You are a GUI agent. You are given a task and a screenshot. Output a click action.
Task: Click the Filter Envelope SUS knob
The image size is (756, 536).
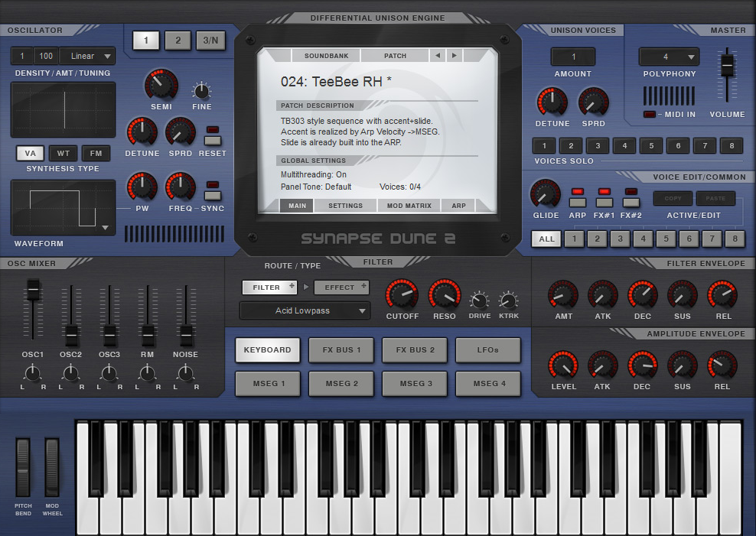click(683, 294)
